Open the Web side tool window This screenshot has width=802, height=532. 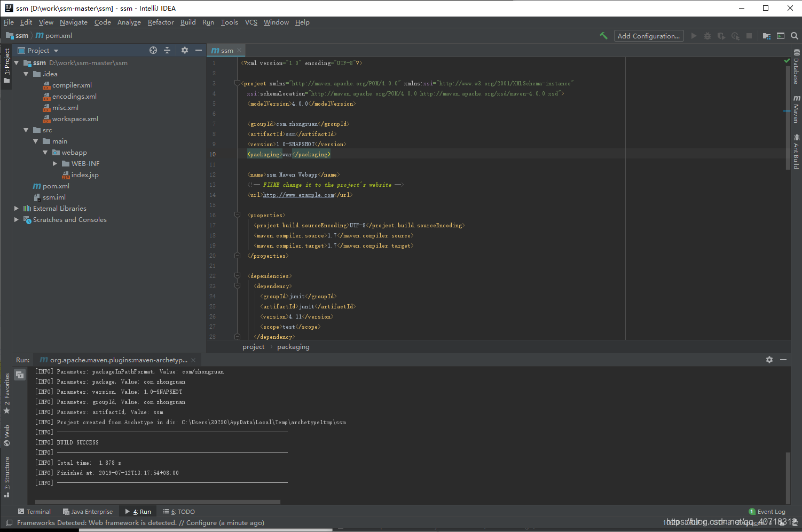[x=7, y=435]
